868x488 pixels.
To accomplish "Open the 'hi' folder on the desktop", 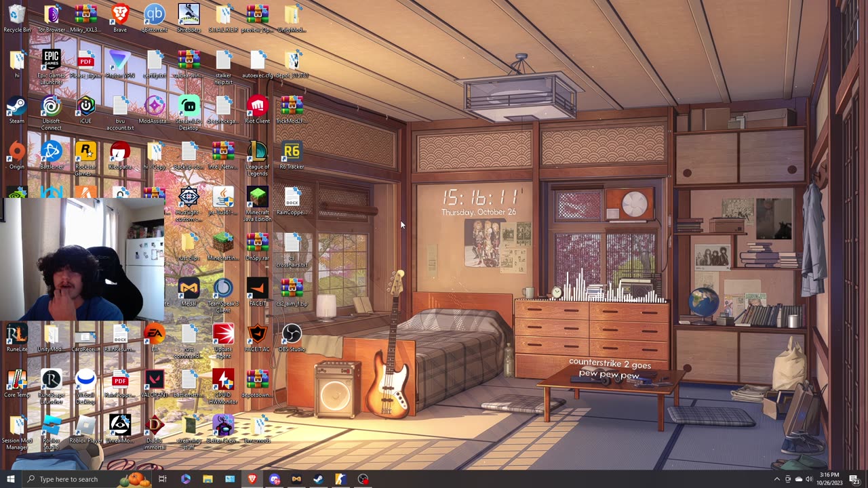I will tap(17, 64).
